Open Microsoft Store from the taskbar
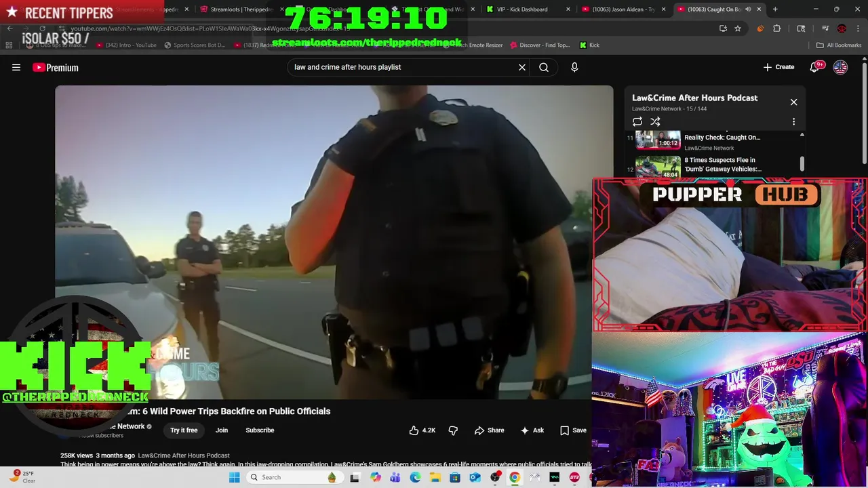 click(455, 477)
